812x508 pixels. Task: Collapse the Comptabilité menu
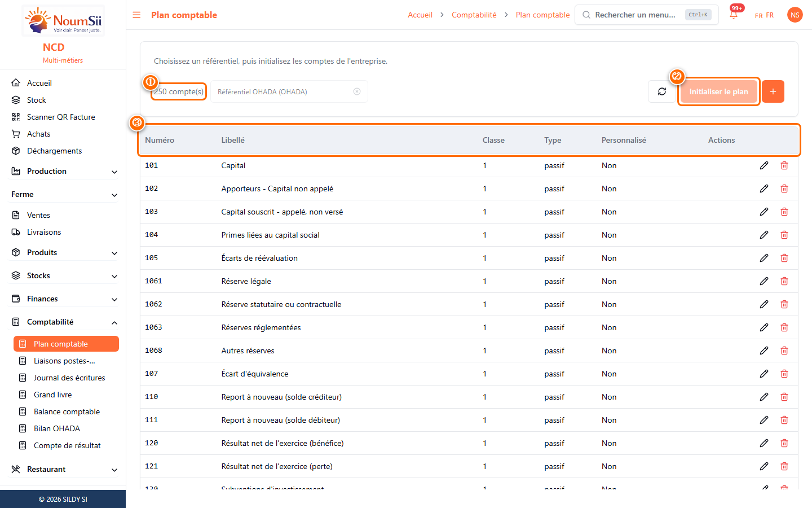tap(64, 322)
